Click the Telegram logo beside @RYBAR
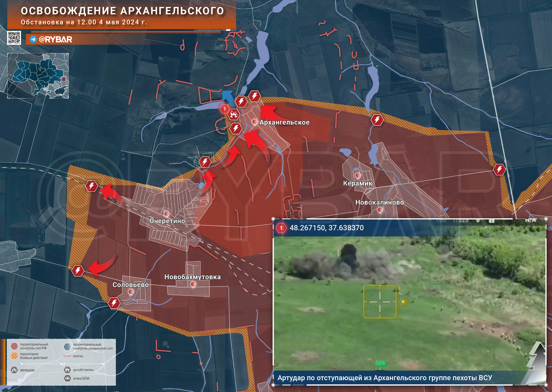This screenshot has width=552, height=392. coord(33,39)
